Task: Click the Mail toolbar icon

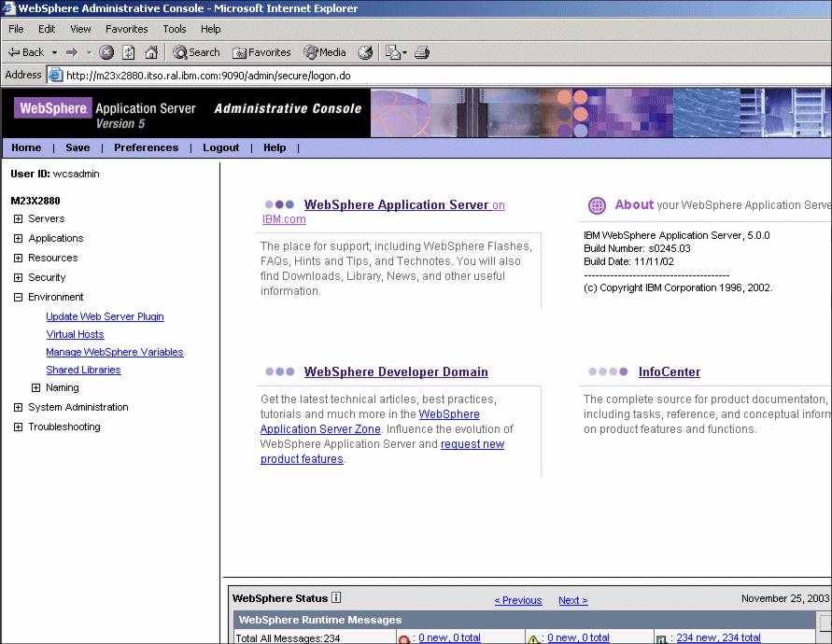Action: coord(392,52)
